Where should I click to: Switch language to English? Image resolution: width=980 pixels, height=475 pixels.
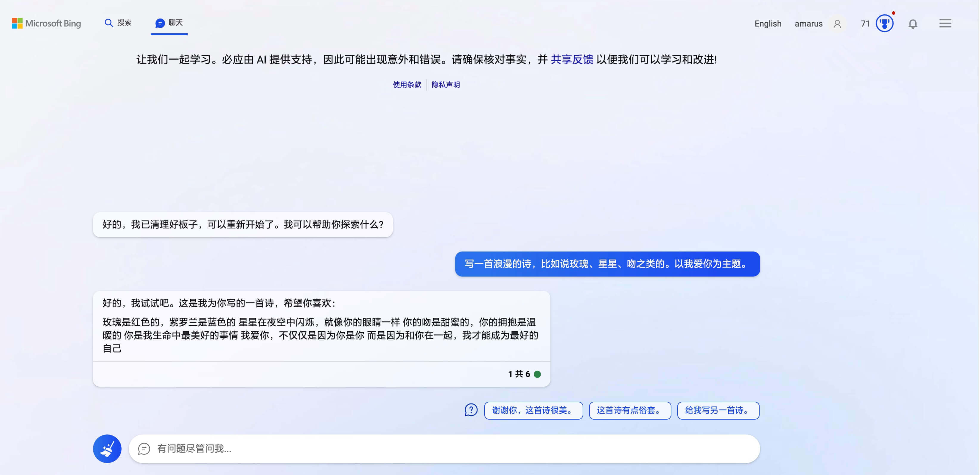pos(768,24)
